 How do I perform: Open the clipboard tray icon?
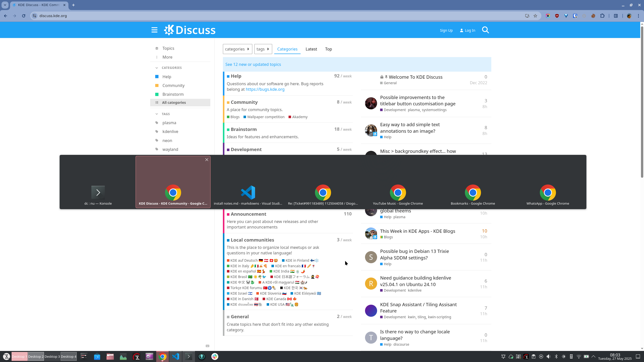point(534,356)
